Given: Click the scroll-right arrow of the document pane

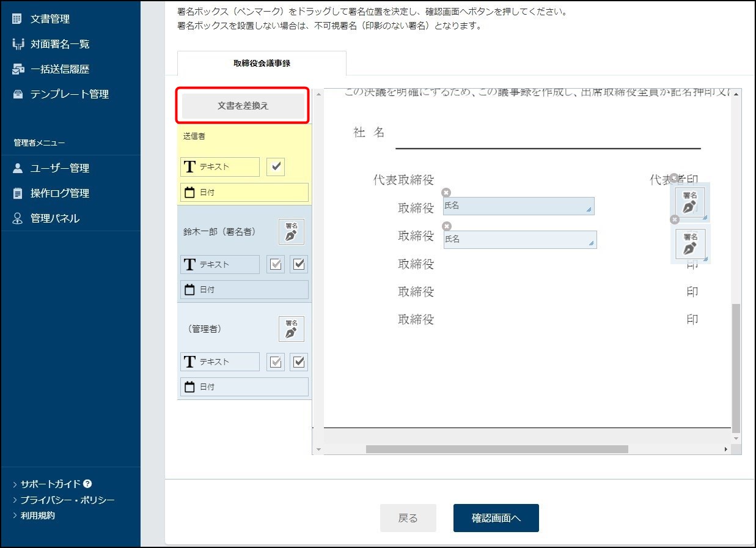Looking at the screenshot, I should 726,450.
